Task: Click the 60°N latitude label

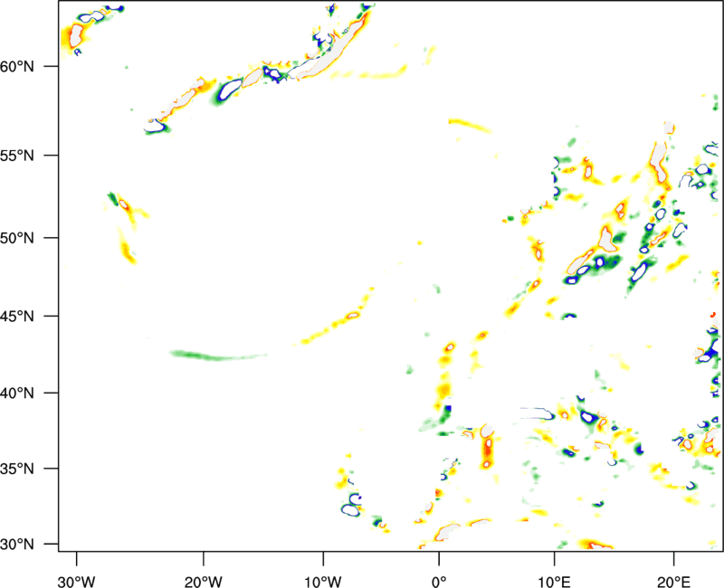Action: (x=17, y=67)
